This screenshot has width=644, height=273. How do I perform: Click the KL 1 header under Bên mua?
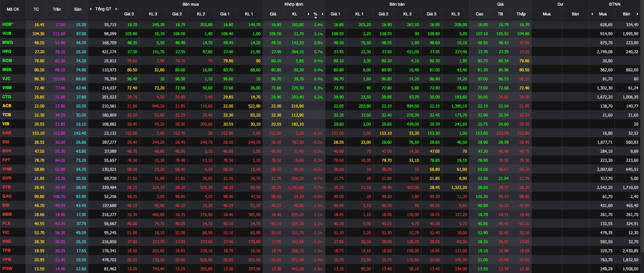249,14
